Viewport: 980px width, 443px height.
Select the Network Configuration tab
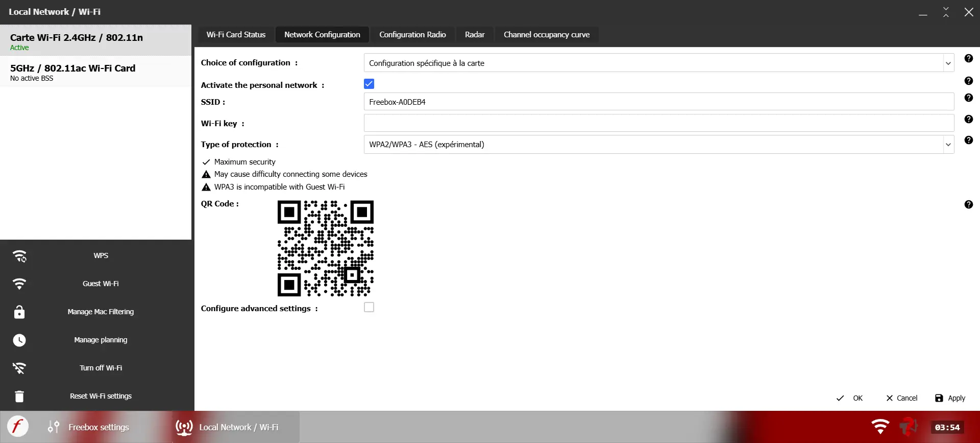pos(322,35)
